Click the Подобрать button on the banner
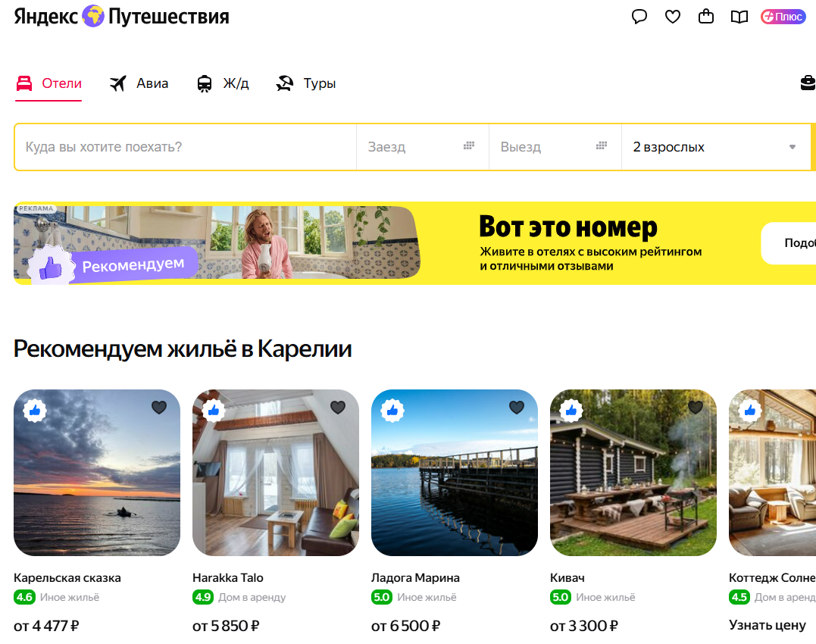 coord(789,243)
